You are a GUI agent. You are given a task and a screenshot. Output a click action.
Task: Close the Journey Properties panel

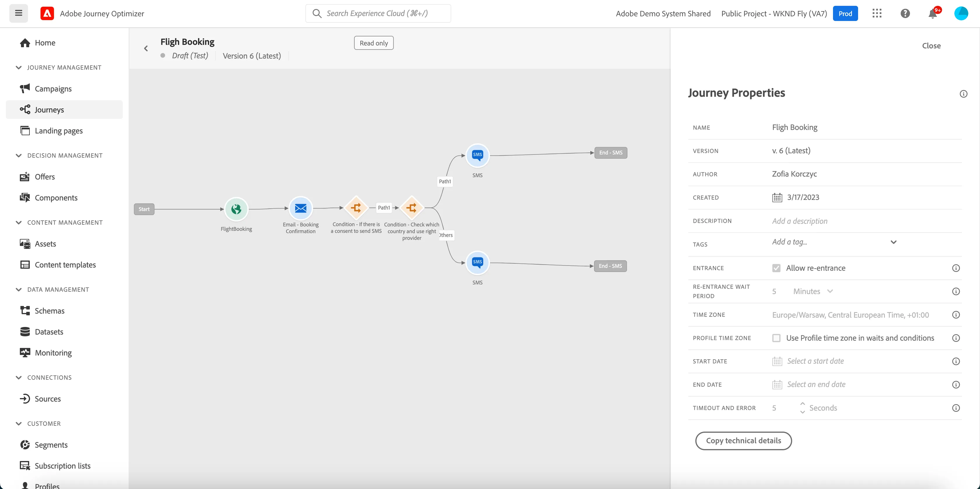[x=931, y=46]
